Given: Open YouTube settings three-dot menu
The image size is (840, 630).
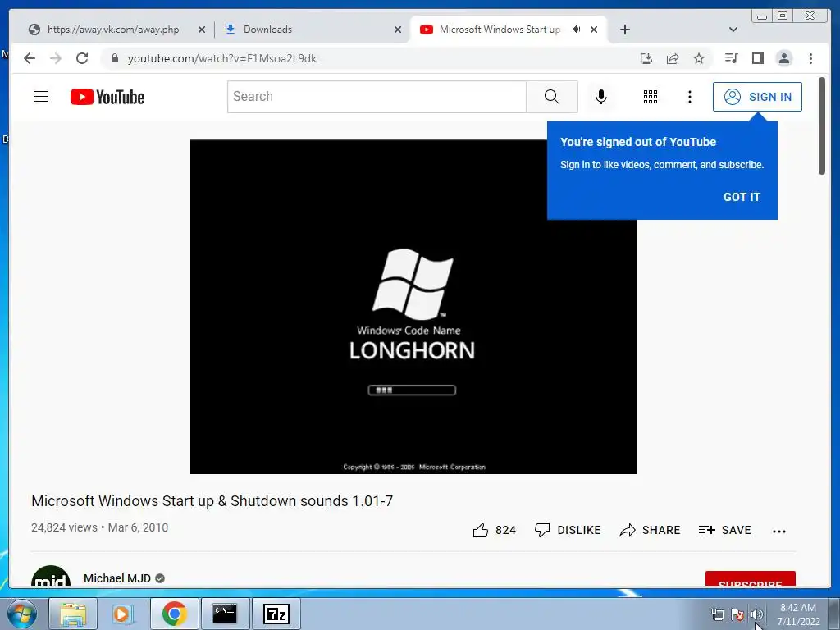Looking at the screenshot, I should pos(689,97).
